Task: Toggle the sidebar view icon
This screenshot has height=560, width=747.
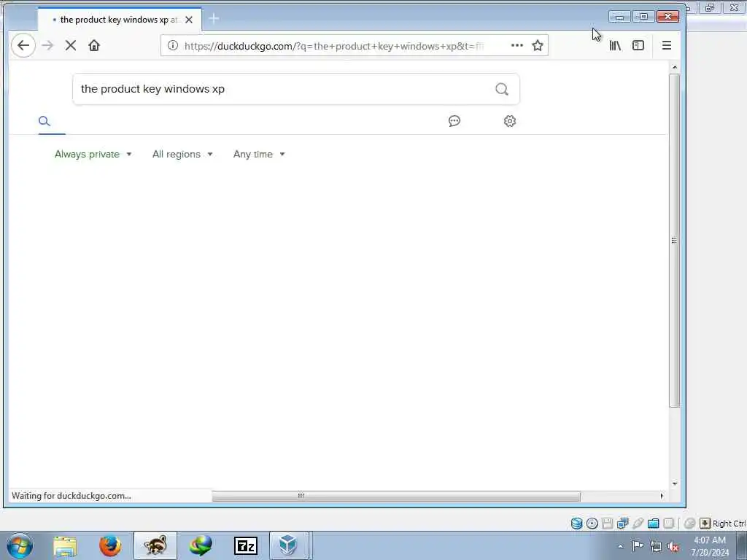Action: (638, 45)
